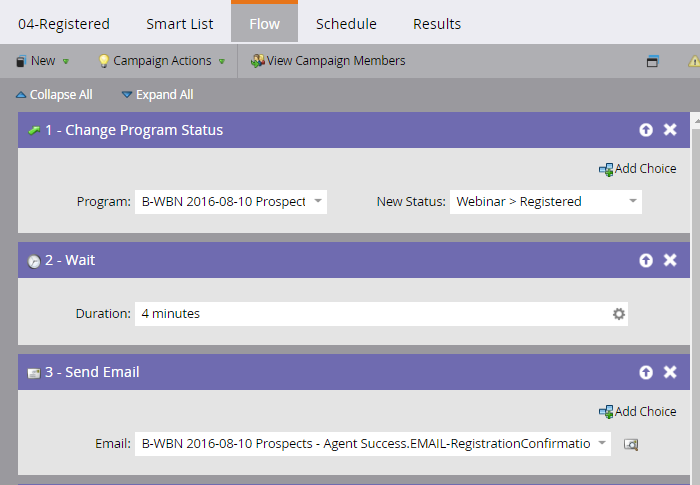The image size is (700, 485).
Task: Preview the selected email icon
Action: pyautogui.click(x=631, y=443)
